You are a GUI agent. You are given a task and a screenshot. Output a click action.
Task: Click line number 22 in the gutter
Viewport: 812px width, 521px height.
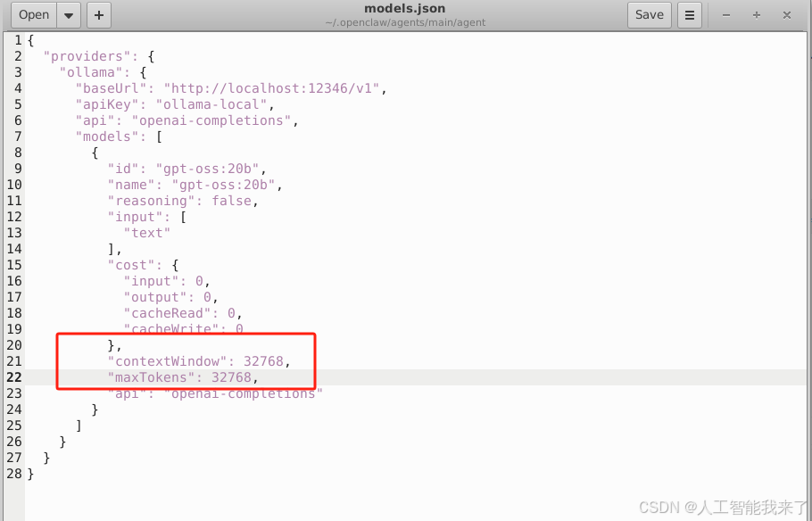pos(14,377)
